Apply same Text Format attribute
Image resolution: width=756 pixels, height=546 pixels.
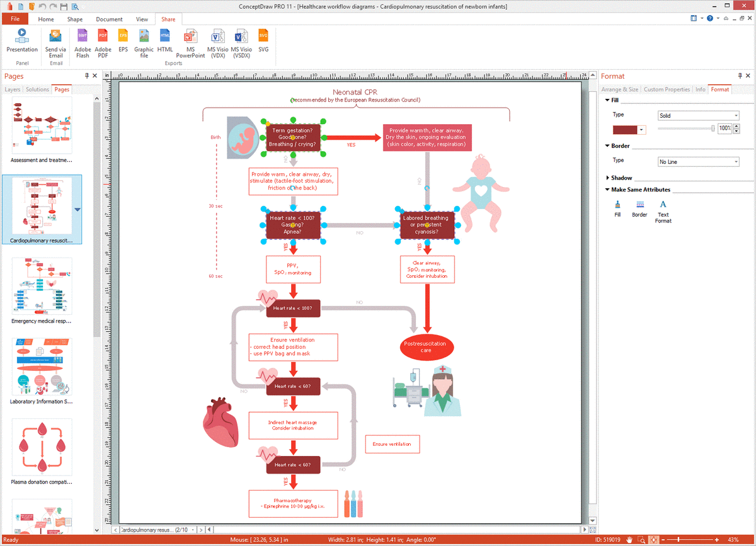[663, 211]
